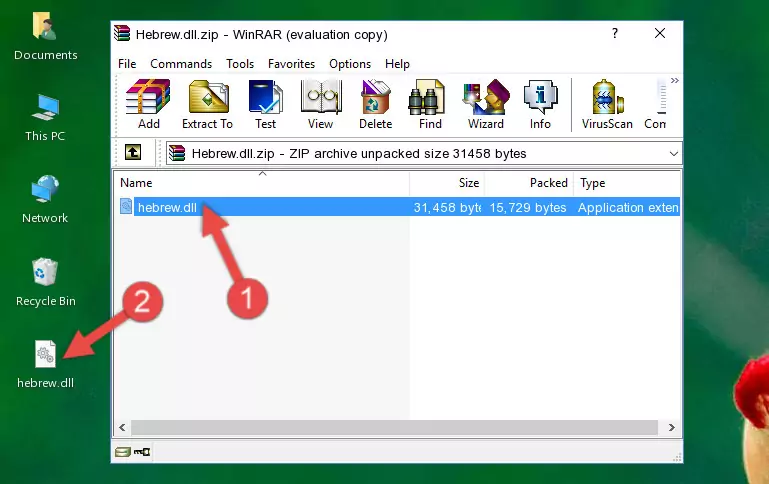The width and height of the screenshot is (769, 484).
Task: Click the Extract To toolbar icon
Action: tap(207, 104)
